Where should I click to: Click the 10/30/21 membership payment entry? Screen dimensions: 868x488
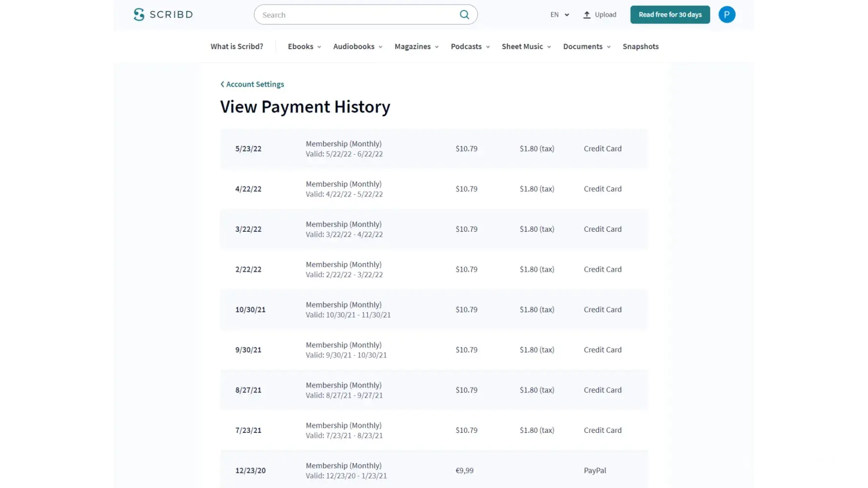(434, 309)
